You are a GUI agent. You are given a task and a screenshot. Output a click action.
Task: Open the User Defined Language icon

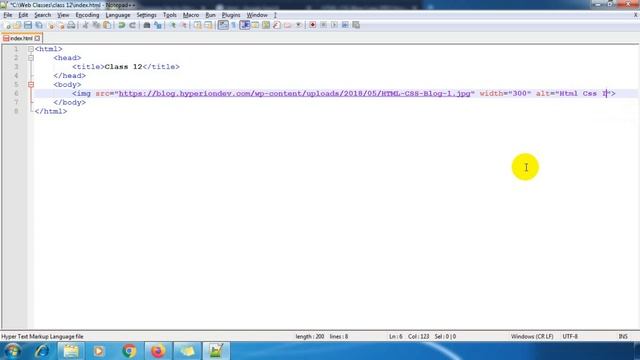pos(255,25)
